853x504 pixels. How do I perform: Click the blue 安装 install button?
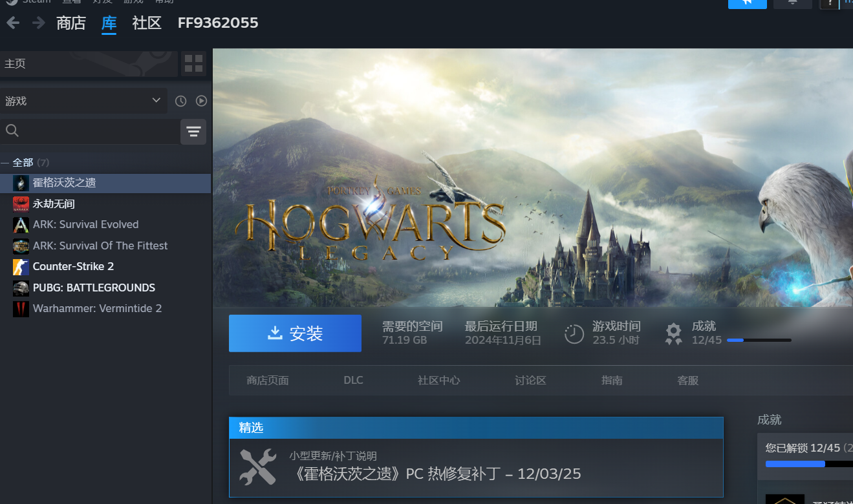[295, 333]
